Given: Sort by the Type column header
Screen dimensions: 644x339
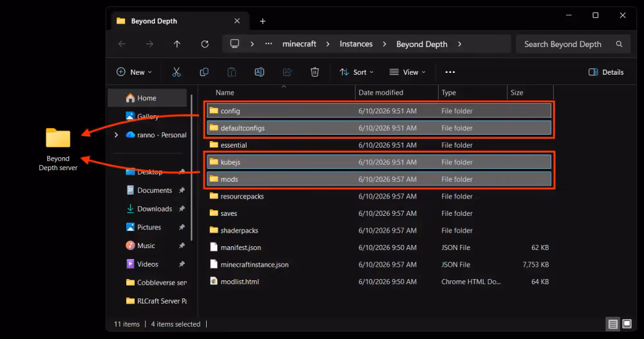Looking at the screenshot, I should pos(473,93).
